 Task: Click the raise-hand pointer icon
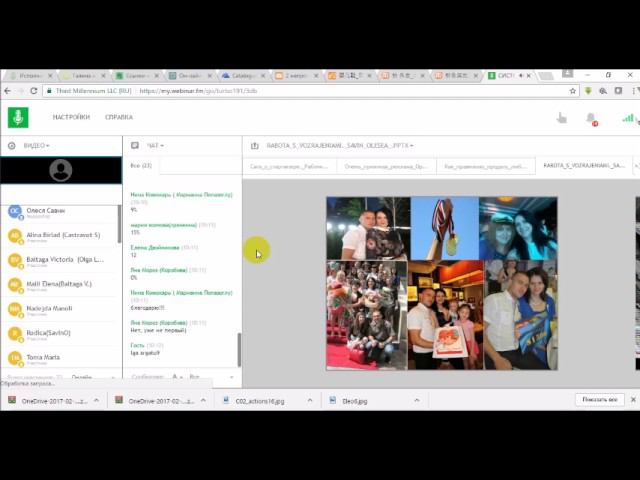tap(562, 118)
